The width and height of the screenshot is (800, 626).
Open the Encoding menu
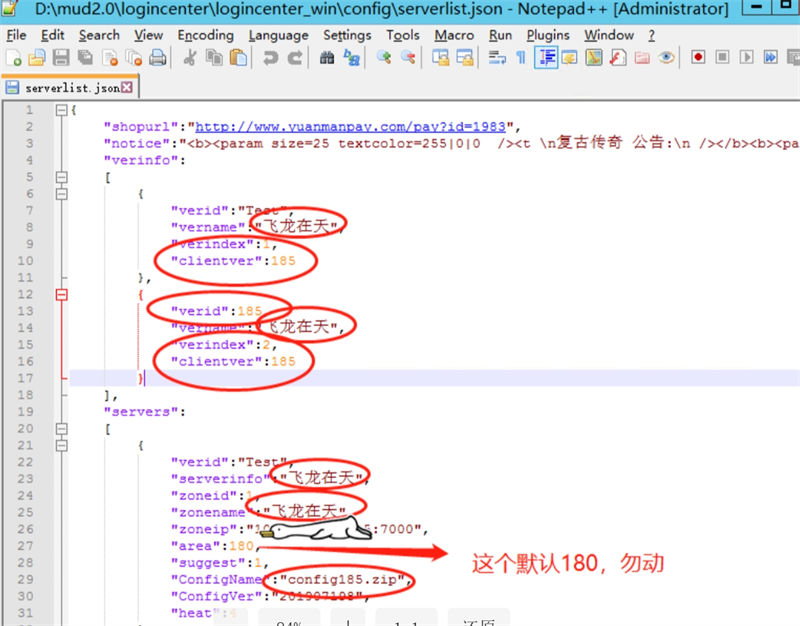coord(205,35)
